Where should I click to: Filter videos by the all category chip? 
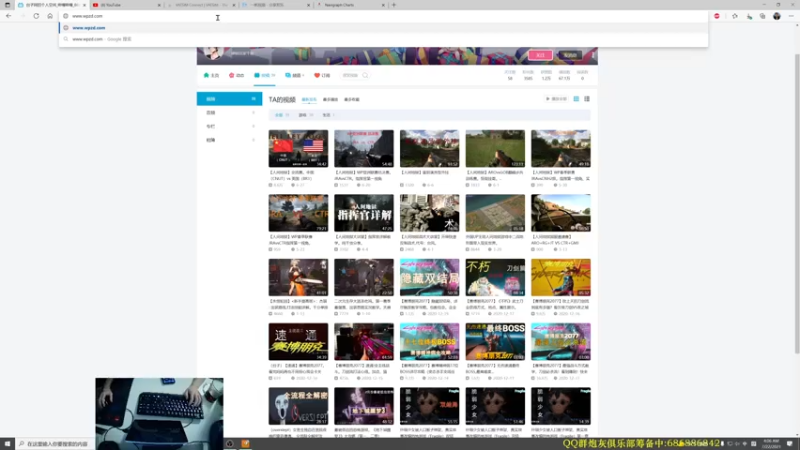pyautogui.click(x=282, y=115)
